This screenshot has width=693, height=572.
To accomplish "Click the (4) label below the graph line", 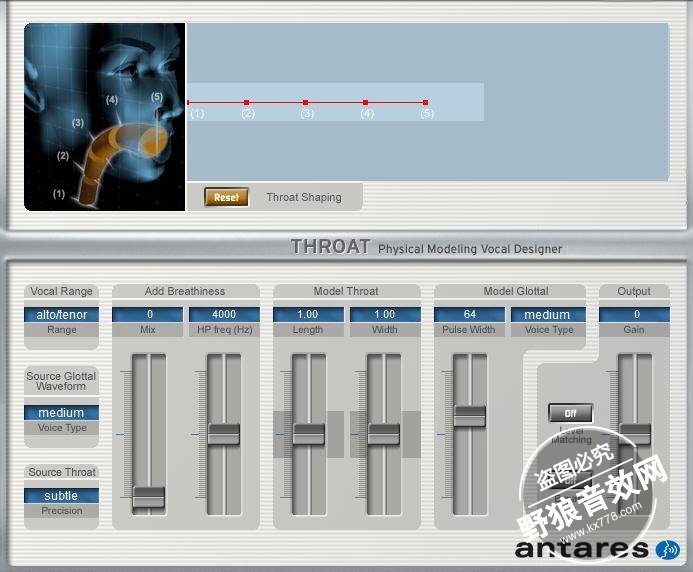I will tap(367, 114).
